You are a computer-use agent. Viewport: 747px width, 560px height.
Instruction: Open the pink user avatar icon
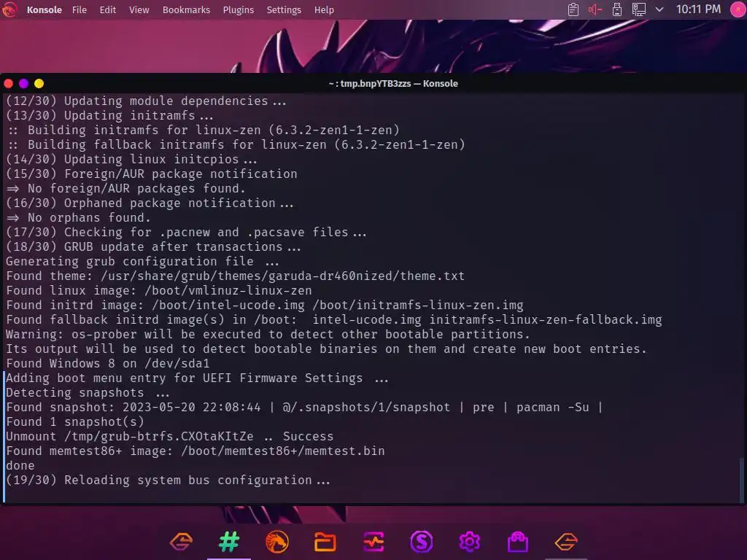738,9
